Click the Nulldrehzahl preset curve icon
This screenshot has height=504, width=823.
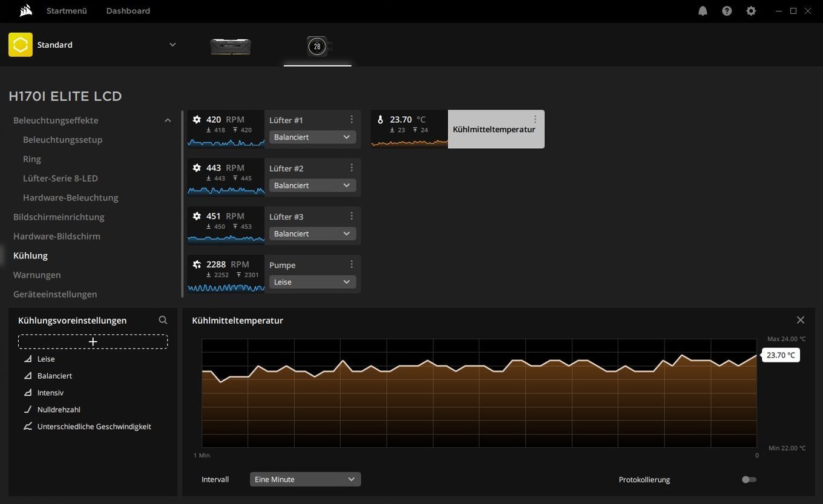(28, 410)
